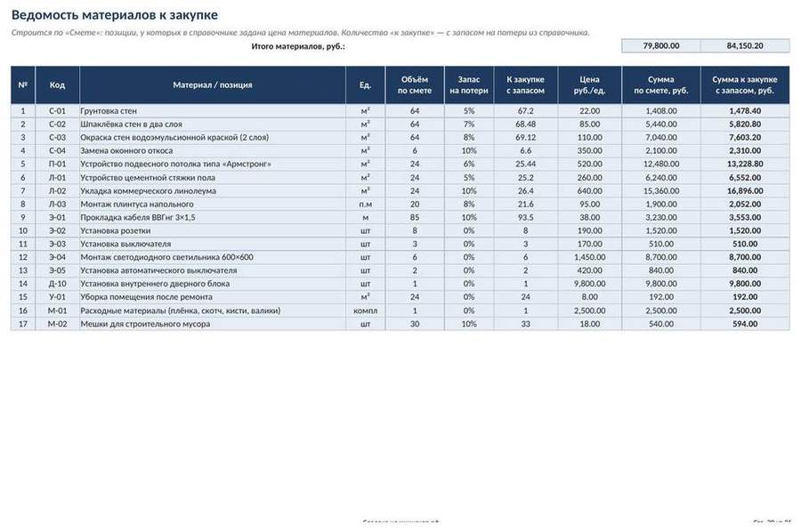Click the 84,150.20 total with reserve cell
Image resolution: width=801 pixels, height=532 pixels.
tap(745, 46)
